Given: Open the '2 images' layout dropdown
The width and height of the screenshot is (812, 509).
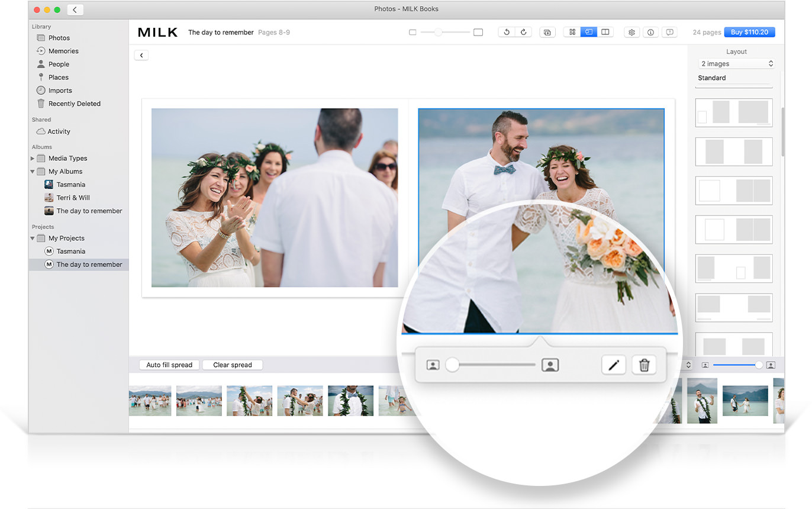Looking at the screenshot, I should (736, 63).
